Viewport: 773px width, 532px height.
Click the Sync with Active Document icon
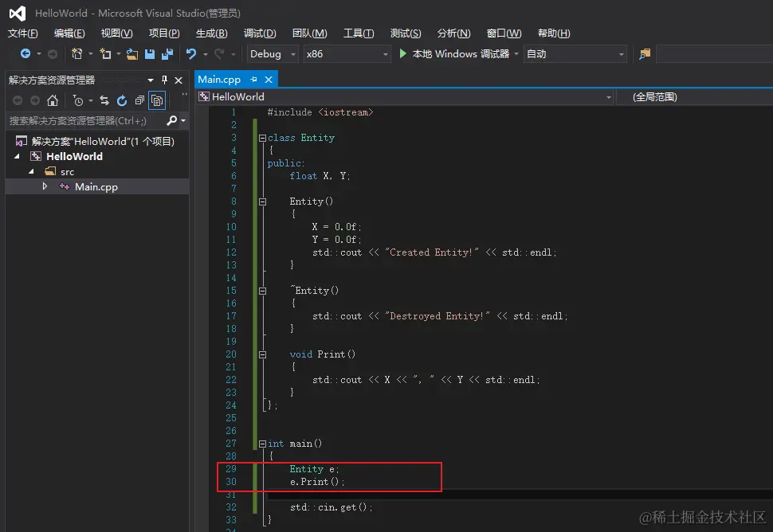[104, 100]
